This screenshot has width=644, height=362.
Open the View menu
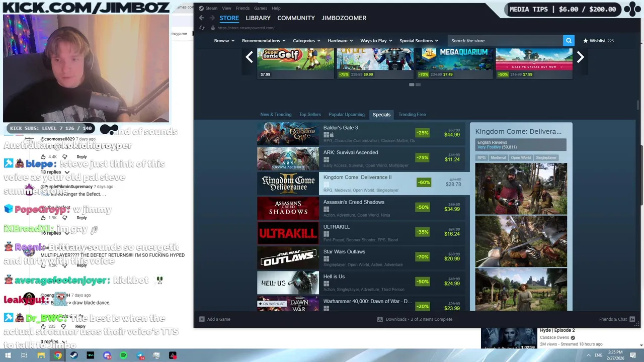(x=227, y=8)
